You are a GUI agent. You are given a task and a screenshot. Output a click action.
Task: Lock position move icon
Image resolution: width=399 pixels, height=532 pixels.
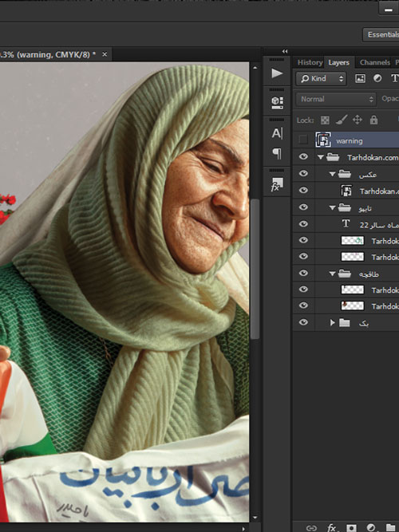point(358,120)
